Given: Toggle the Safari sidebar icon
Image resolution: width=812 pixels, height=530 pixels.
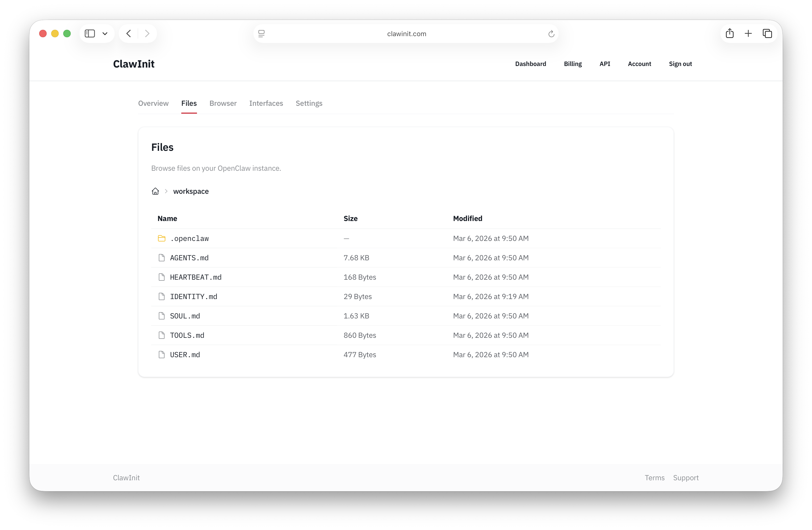Looking at the screenshot, I should click(90, 33).
